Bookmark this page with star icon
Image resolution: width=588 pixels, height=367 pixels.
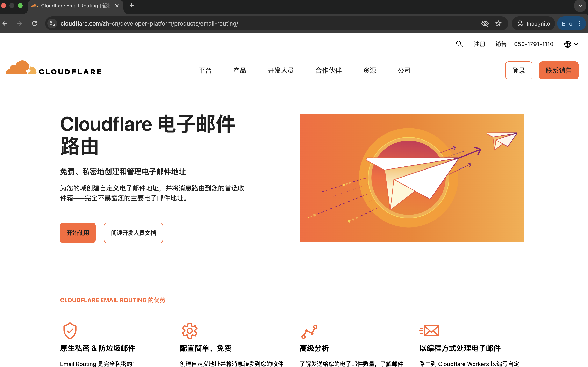[498, 23]
